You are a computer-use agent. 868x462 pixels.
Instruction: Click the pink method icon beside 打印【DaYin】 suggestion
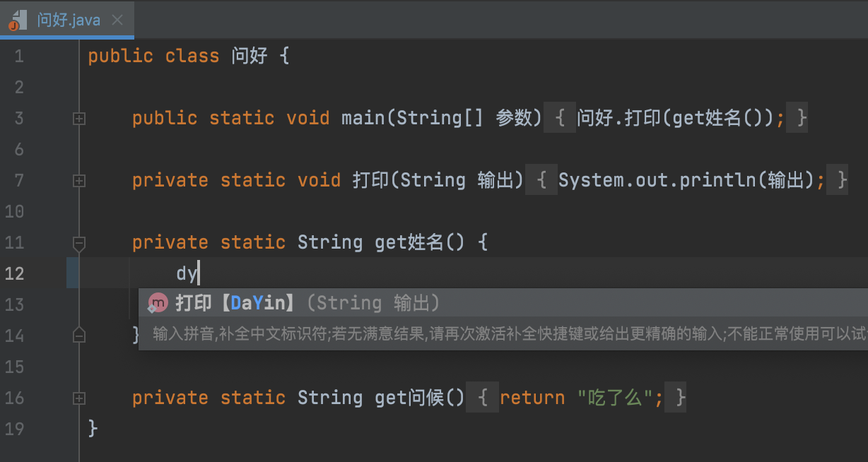157,302
